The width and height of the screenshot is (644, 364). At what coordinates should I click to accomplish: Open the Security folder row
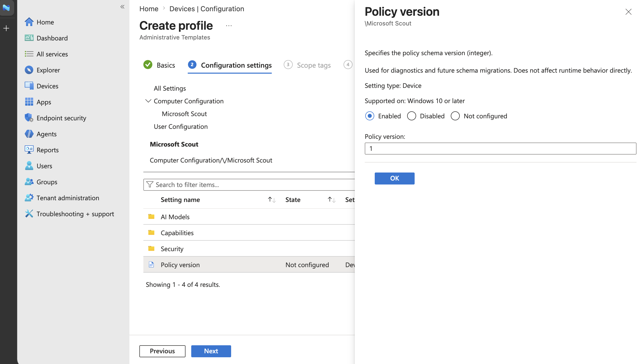coord(249,249)
